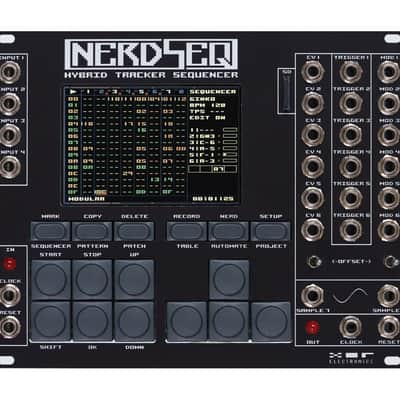Choose the TRIGGER 4 jack

(x=351, y=166)
